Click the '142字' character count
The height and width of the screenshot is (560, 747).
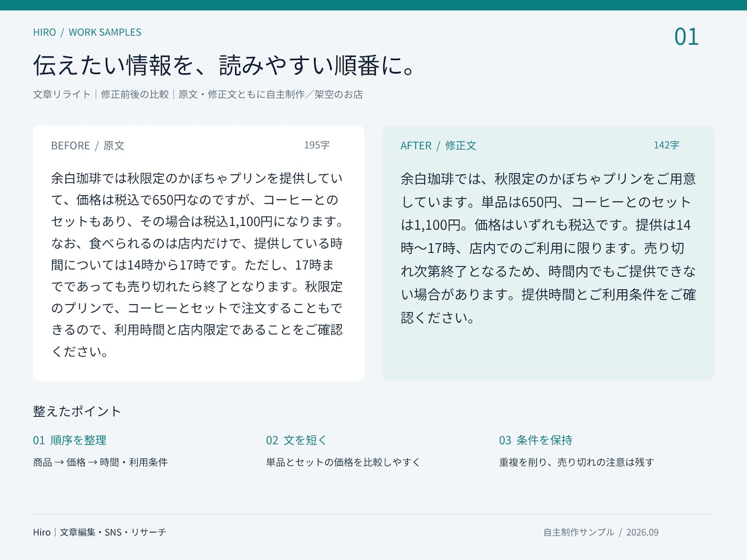click(x=666, y=145)
